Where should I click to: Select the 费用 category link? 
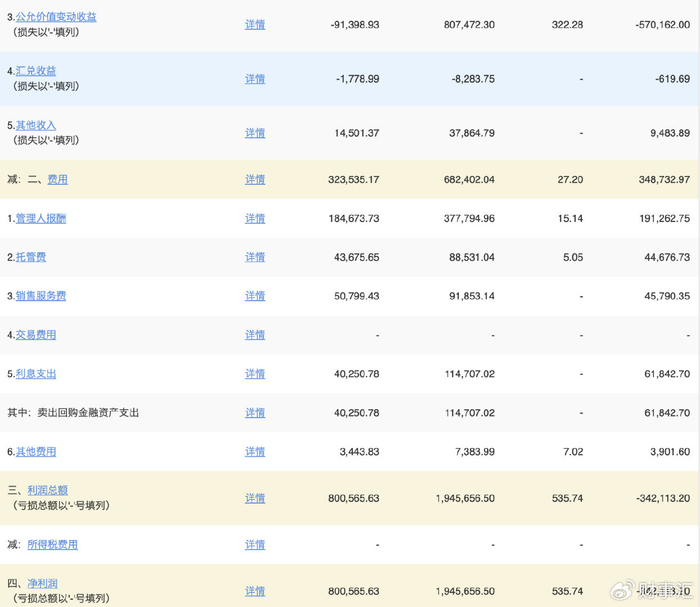pyautogui.click(x=58, y=180)
